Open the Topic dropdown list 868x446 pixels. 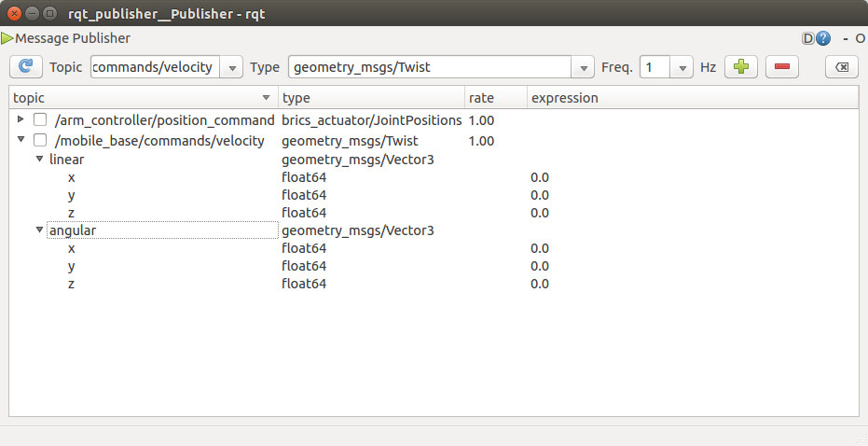tap(232, 67)
